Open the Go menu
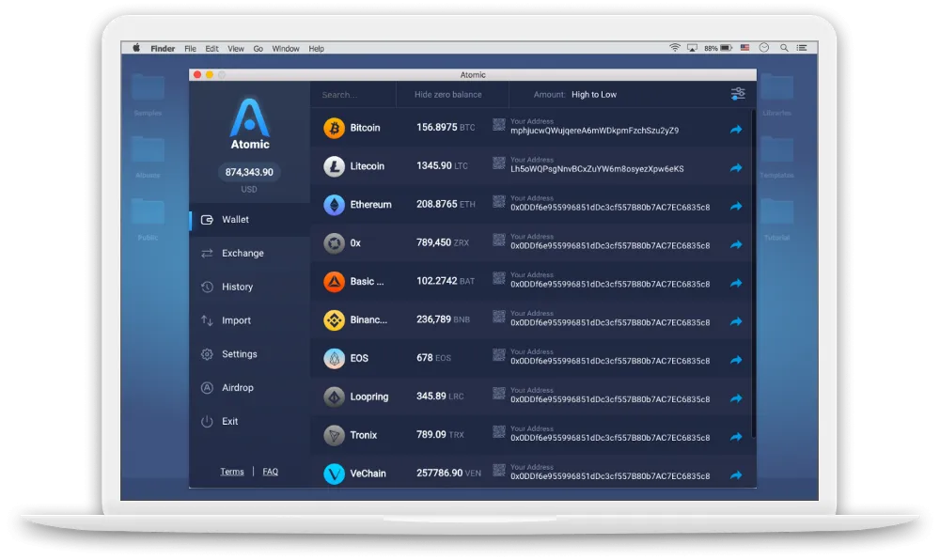Image resolution: width=940 pixels, height=560 pixels. [258, 49]
